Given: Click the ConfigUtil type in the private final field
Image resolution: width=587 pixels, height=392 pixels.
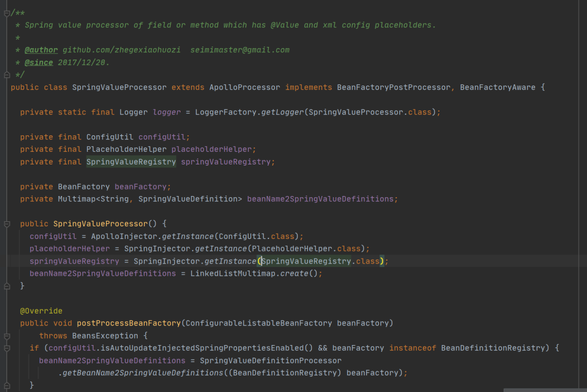Looking at the screenshot, I should coord(109,137).
